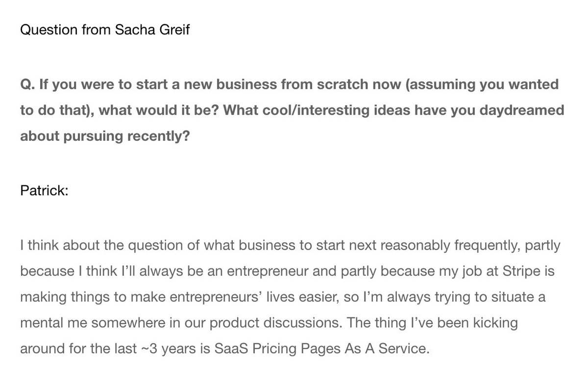Click the text "(assuming you wanted"
Screen dimensions: 588x382
click(x=483, y=84)
